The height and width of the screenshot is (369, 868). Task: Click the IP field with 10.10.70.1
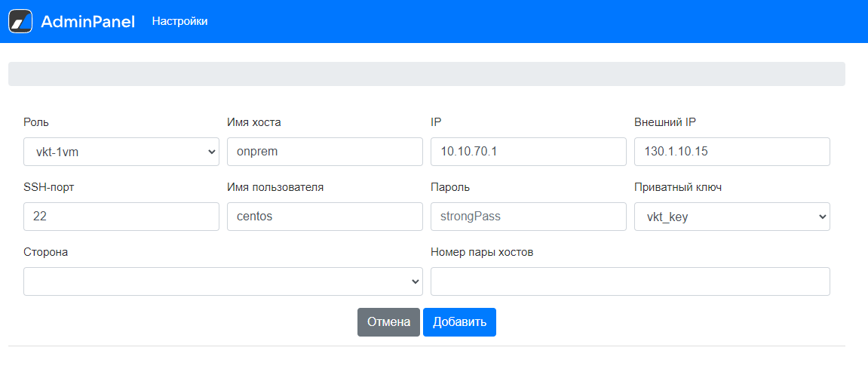(528, 152)
